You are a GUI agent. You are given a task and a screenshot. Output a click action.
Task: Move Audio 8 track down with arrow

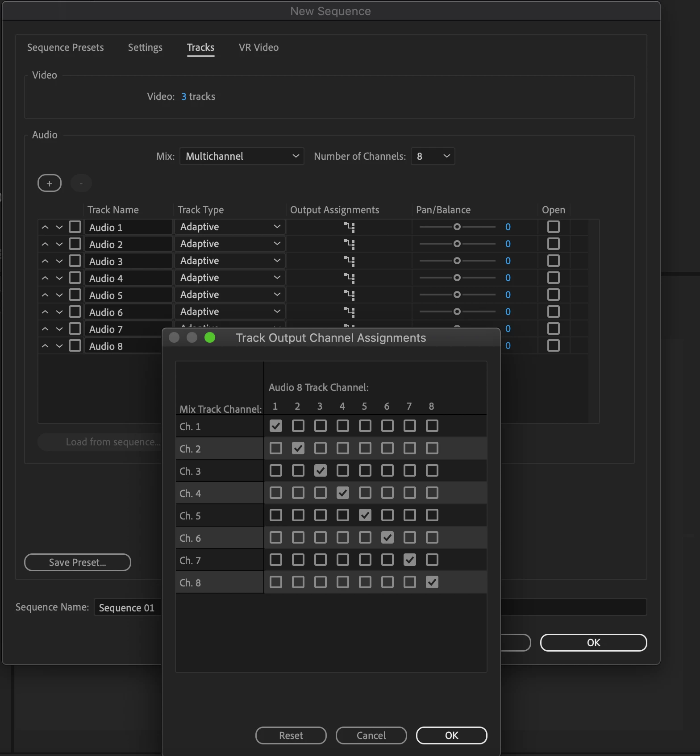[59, 346]
